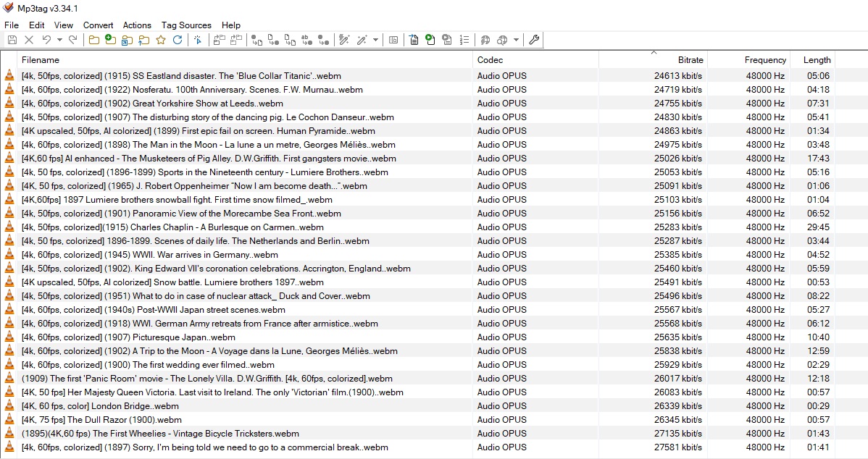
Task: Click the Actions magic wand icon
Action: (x=344, y=40)
